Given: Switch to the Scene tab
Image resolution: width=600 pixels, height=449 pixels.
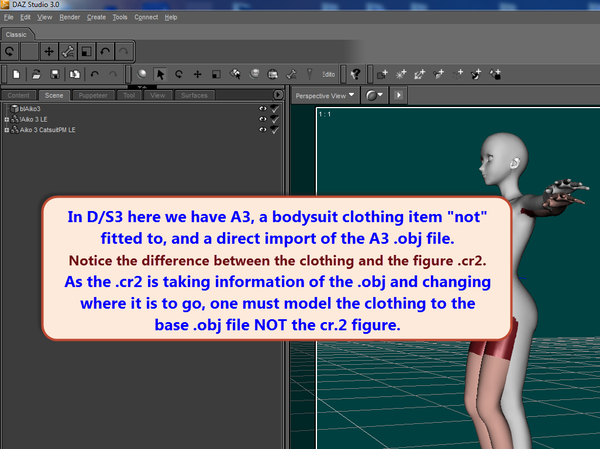Looking at the screenshot, I should pyautogui.click(x=54, y=95).
